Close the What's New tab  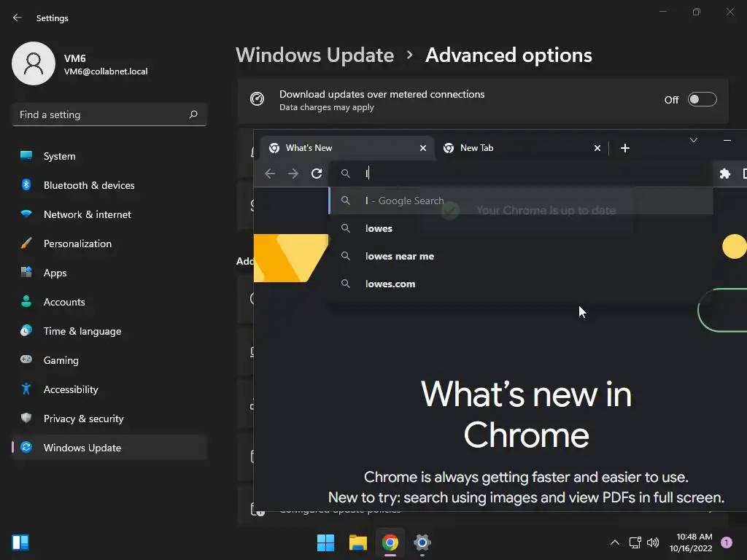coord(423,148)
